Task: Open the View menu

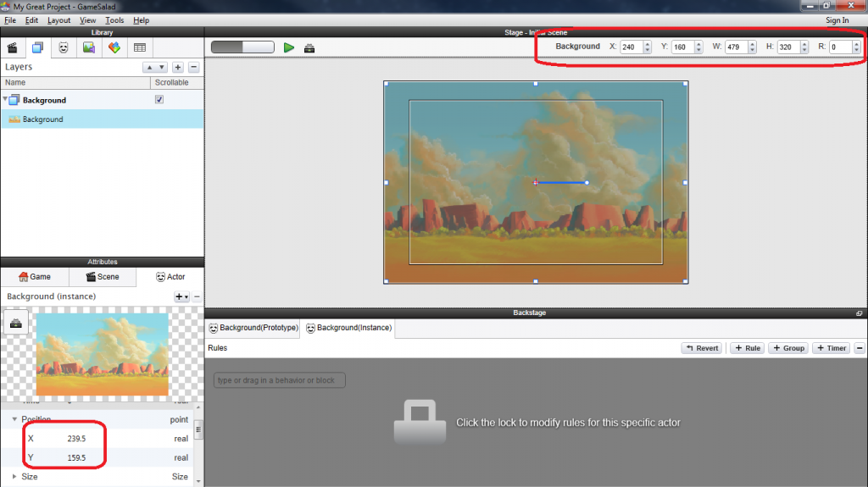Action: coord(87,20)
